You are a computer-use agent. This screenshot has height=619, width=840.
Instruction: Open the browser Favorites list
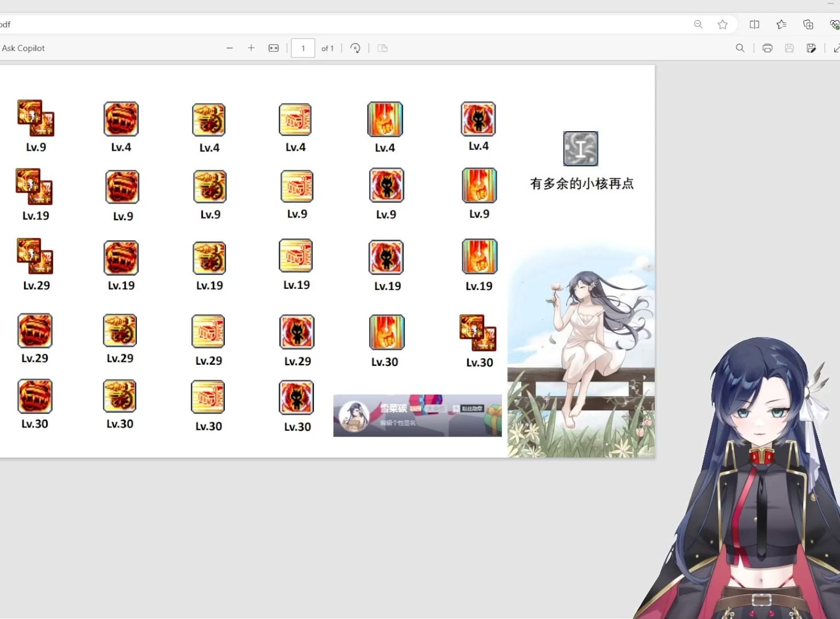tap(781, 24)
